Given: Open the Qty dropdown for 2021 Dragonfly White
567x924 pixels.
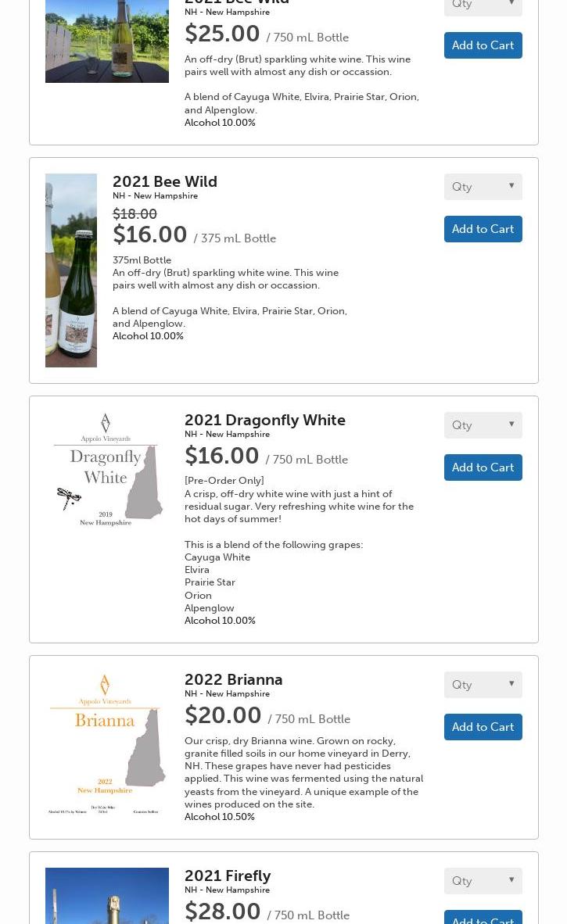Looking at the screenshot, I should coord(483,425).
